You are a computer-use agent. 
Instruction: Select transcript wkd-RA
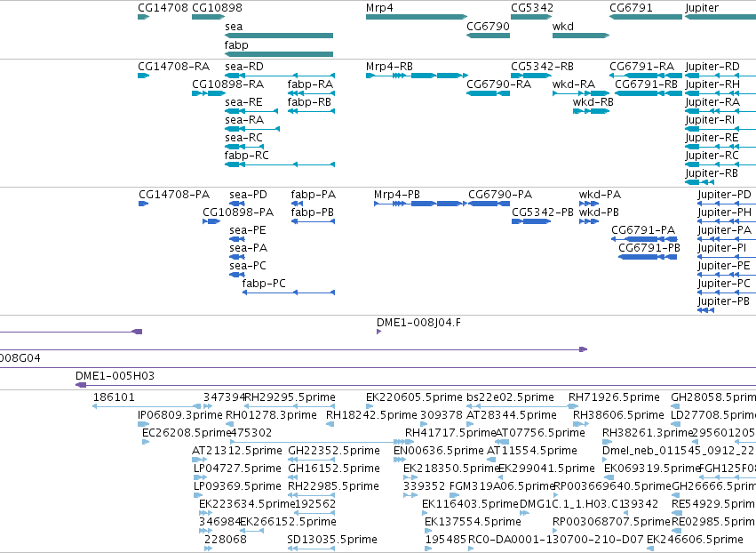[x=581, y=93]
